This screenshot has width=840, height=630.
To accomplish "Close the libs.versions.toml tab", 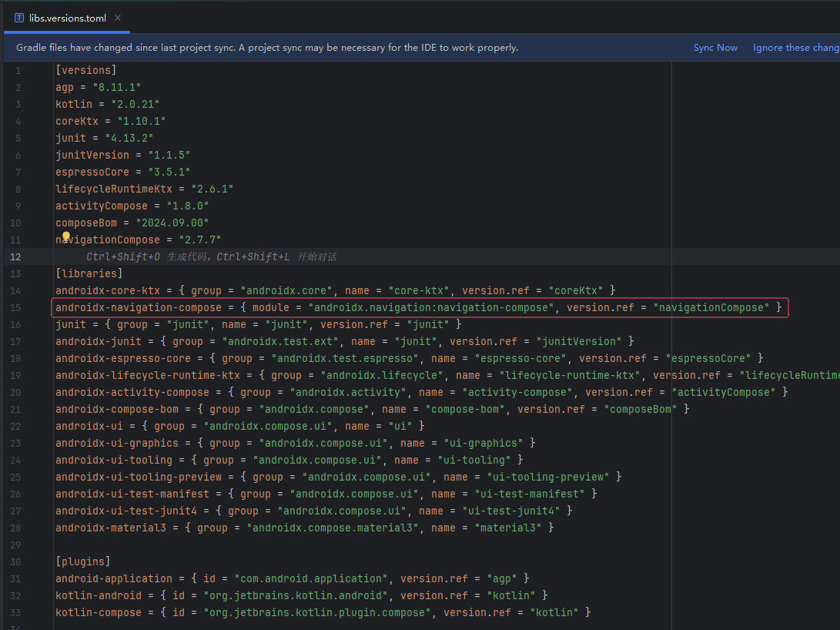I will [x=118, y=18].
